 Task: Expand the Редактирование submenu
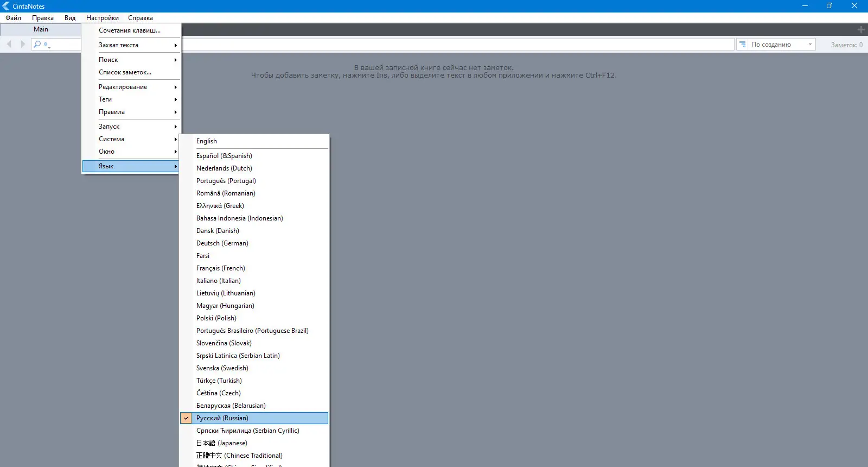pyautogui.click(x=131, y=87)
